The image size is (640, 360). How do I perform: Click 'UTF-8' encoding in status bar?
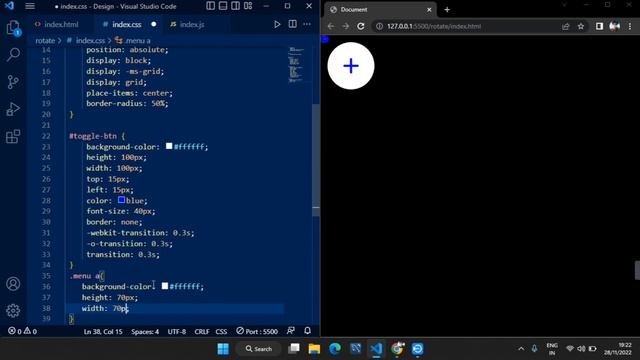click(177, 331)
